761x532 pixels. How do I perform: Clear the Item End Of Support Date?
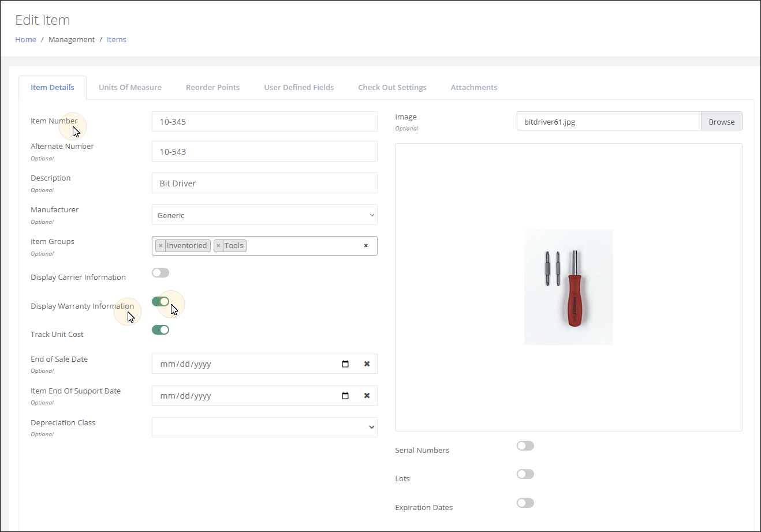[x=367, y=396]
